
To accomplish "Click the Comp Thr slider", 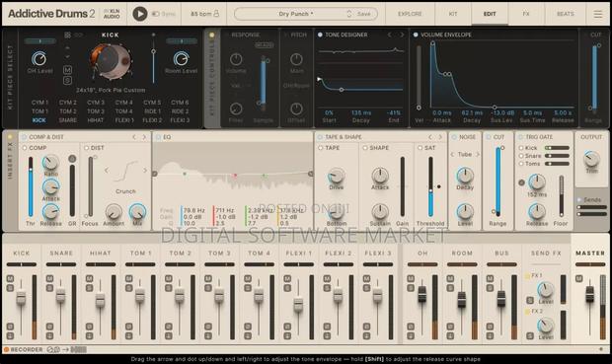I will click(31, 186).
